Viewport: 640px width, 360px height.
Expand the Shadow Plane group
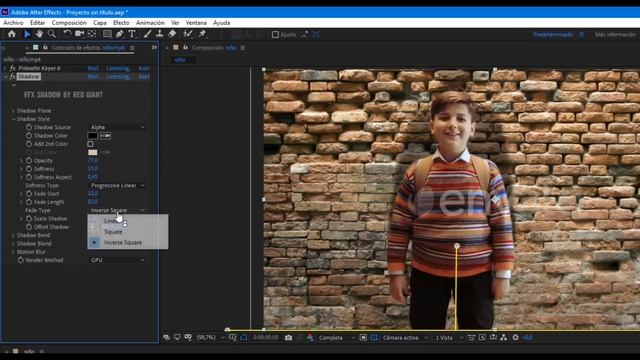coord(13,111)
